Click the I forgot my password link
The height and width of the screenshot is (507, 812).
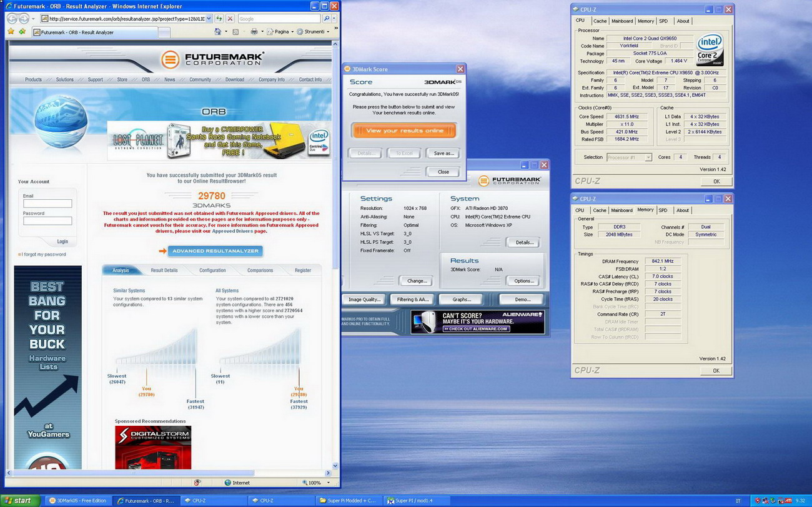pos(42,254)
